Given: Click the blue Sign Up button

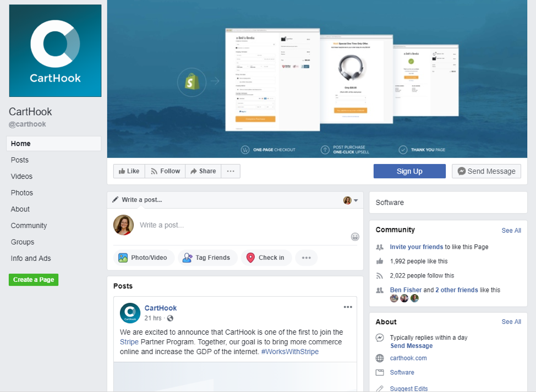Looking at the screenshot, I should (409, 171).
